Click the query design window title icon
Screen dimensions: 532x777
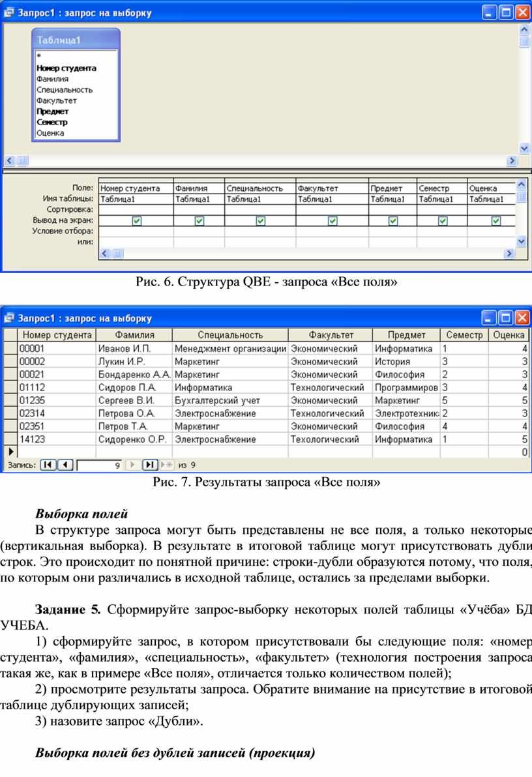click(x=9, y=12)
